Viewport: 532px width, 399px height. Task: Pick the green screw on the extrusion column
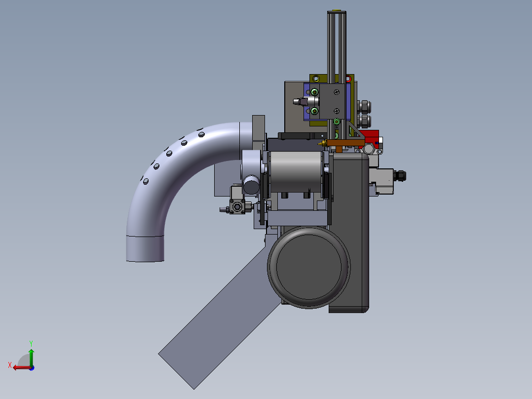[x=337, y=121]
